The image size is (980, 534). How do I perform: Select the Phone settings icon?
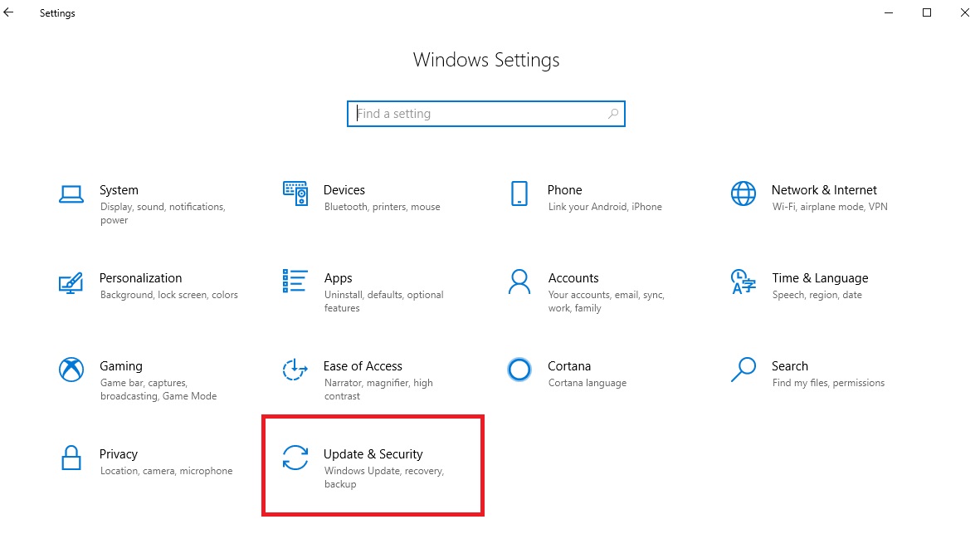tap(519, 194)
